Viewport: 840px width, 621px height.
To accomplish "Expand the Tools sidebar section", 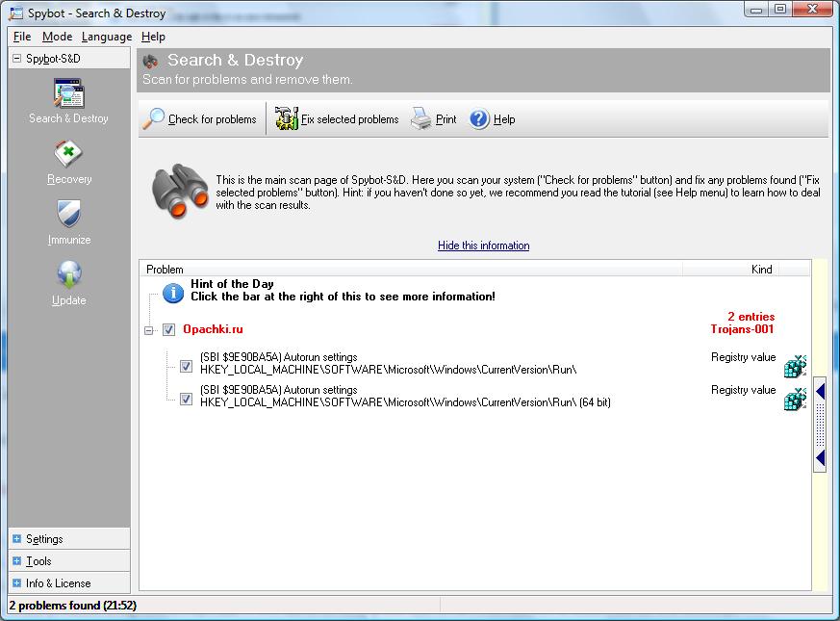I will coord(16,561).
